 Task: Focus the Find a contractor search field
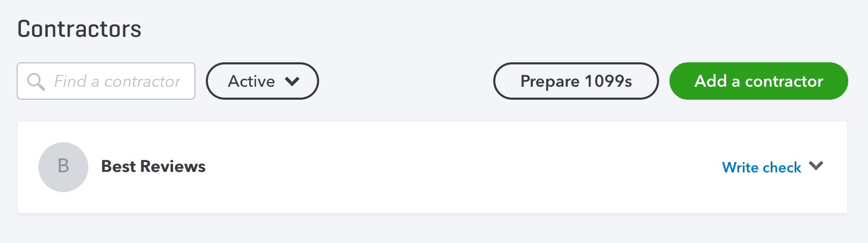click(117, 82)
